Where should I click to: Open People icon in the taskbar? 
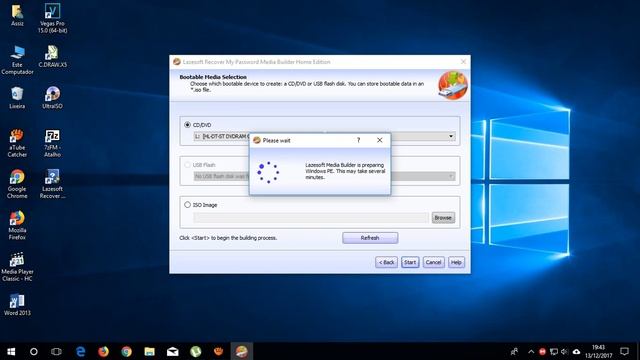(514, 351)
